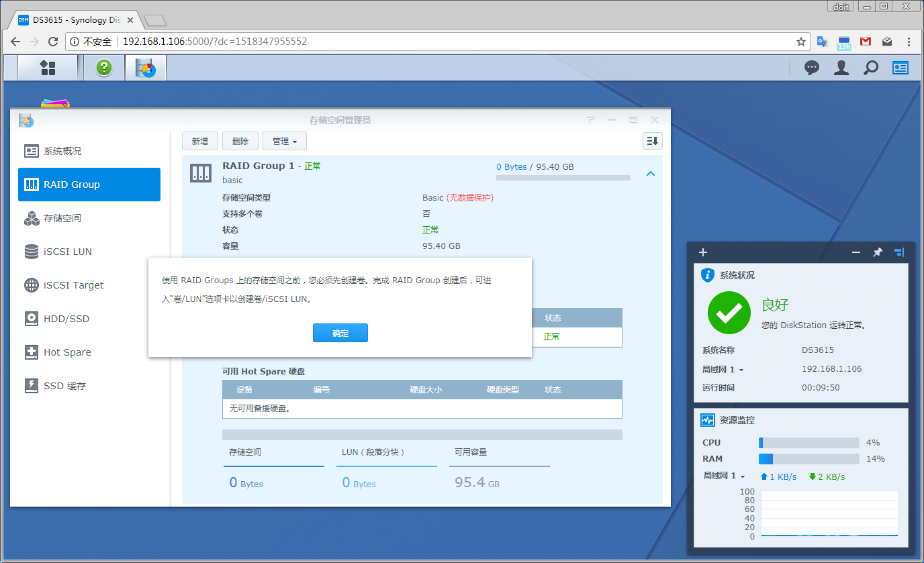924x563 pixels.
Task: Add a widget with the plus icon
Action: click(x=703, y=252)
